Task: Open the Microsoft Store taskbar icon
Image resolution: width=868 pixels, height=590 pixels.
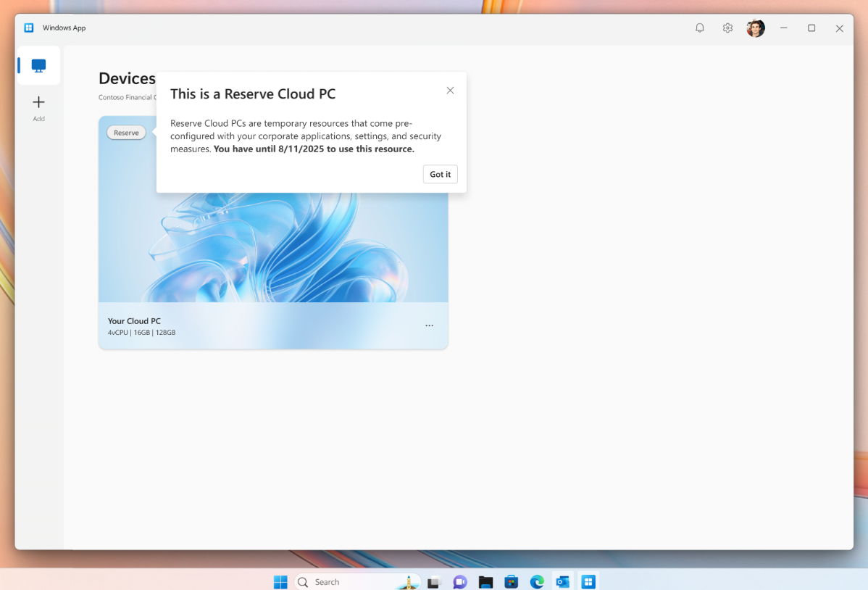Action: pyautogui.click(x=511, y=581)
